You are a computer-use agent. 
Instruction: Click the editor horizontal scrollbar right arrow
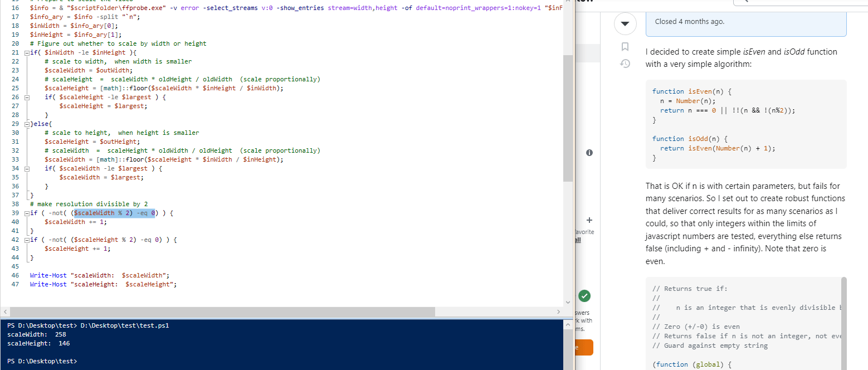click(x=559, y=310)
